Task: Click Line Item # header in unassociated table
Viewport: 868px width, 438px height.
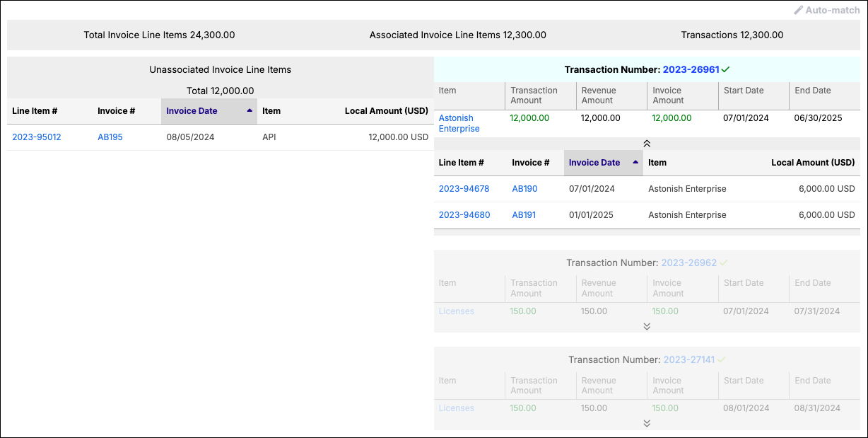Action: tap(35, 111)
